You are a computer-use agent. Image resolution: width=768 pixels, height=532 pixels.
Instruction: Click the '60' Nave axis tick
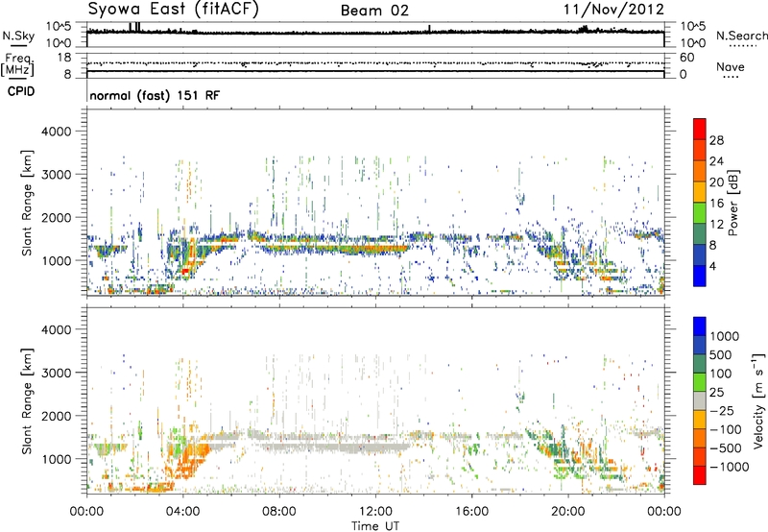[x=687, y=58]
